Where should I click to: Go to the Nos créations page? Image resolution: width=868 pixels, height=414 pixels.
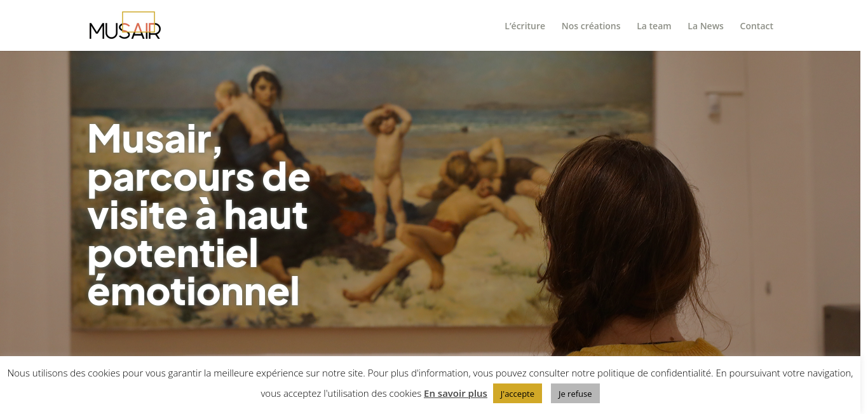(x=591, y=26)
